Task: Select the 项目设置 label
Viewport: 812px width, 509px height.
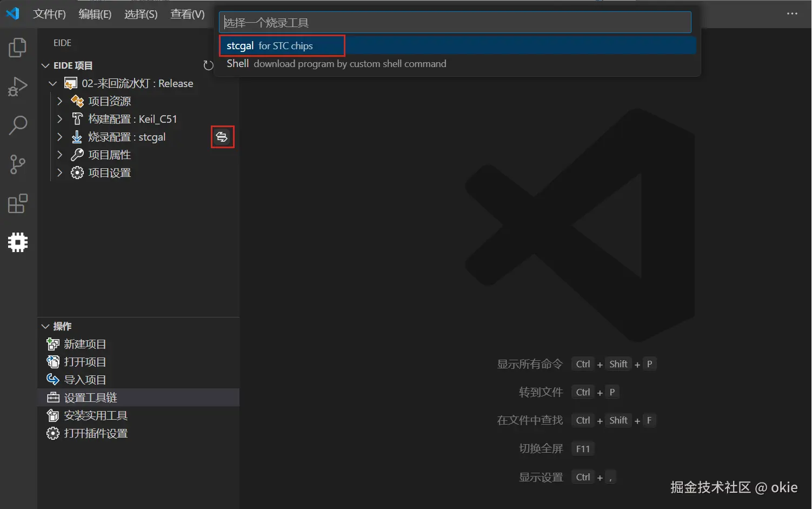Action: [110, 173]
